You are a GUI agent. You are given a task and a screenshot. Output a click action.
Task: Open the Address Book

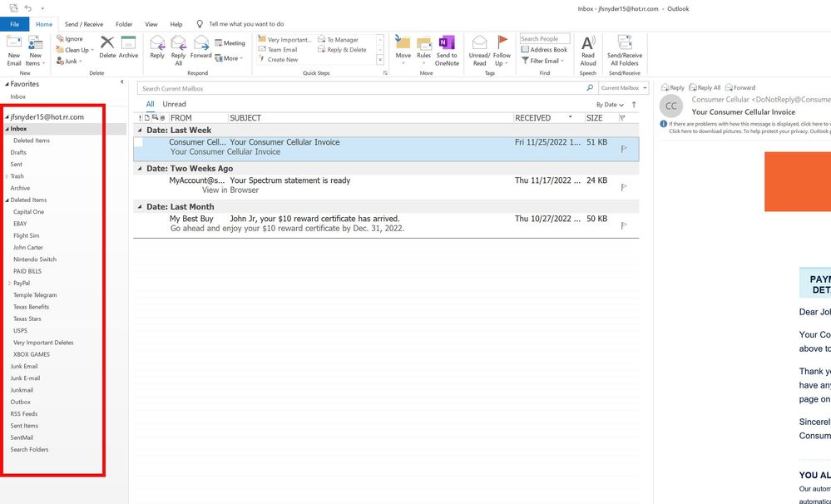pos(544,49)
